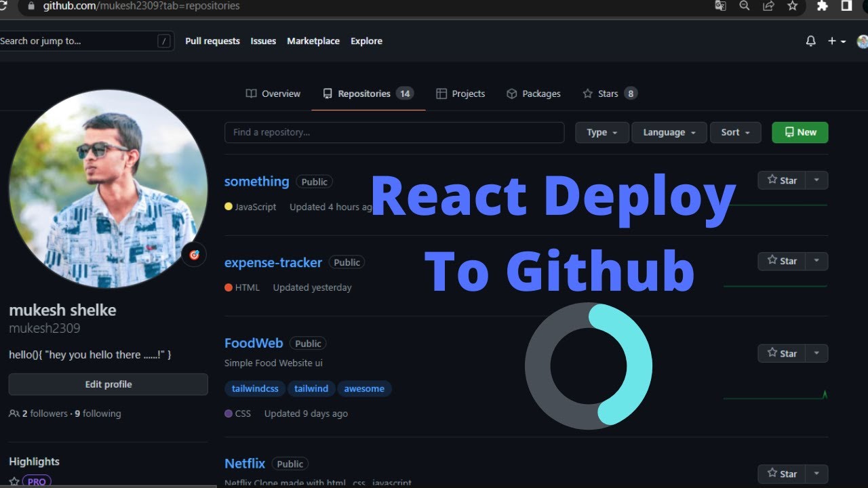This screenshot has height=488, width=868.
Task: Open the Packages tab
Action: point(534,94)
